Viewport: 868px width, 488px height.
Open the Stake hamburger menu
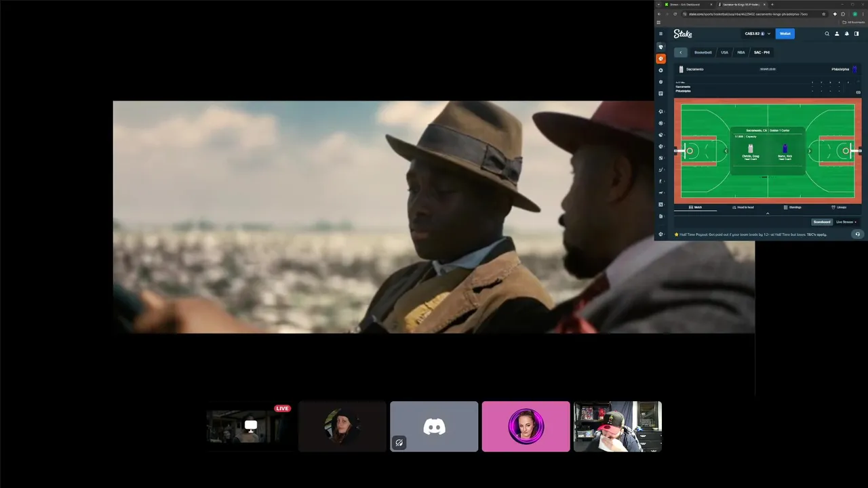coord(661,34)
